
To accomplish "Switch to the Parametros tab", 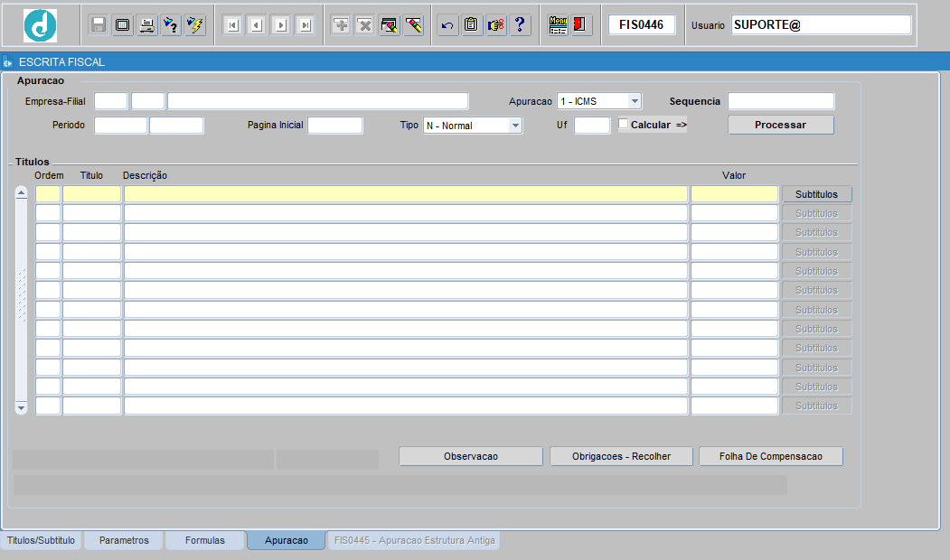I will 124,540.
